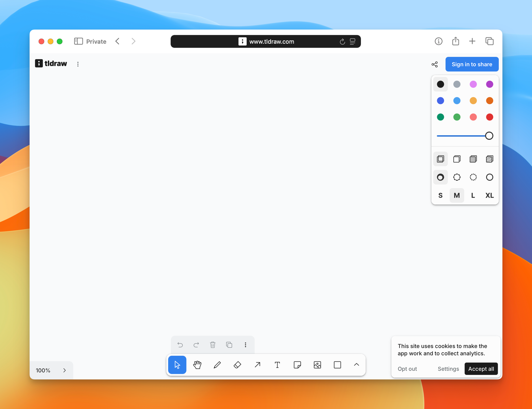532x409 pixels.
Task: Click the opacity slider handle
Action: (x=489, y=136)
